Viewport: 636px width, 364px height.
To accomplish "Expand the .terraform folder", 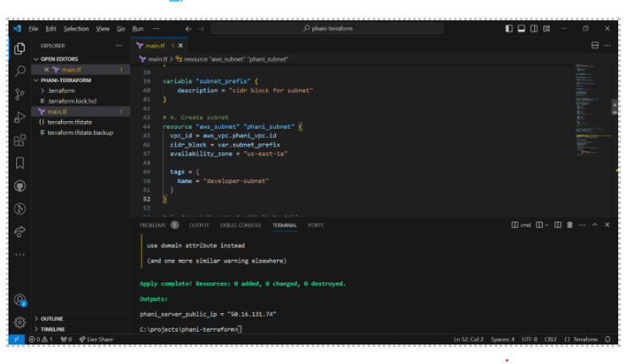I will (x=61, y=90).
